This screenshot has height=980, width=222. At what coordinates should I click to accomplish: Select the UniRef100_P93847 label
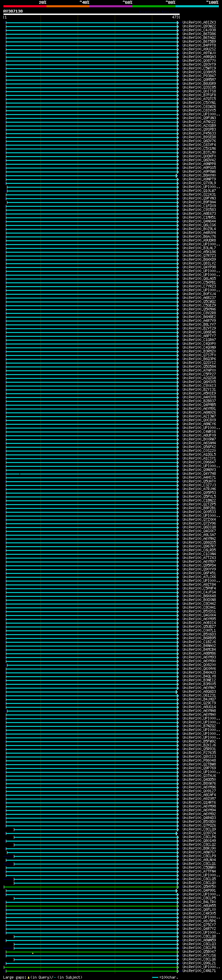click(x=199, y=76)
